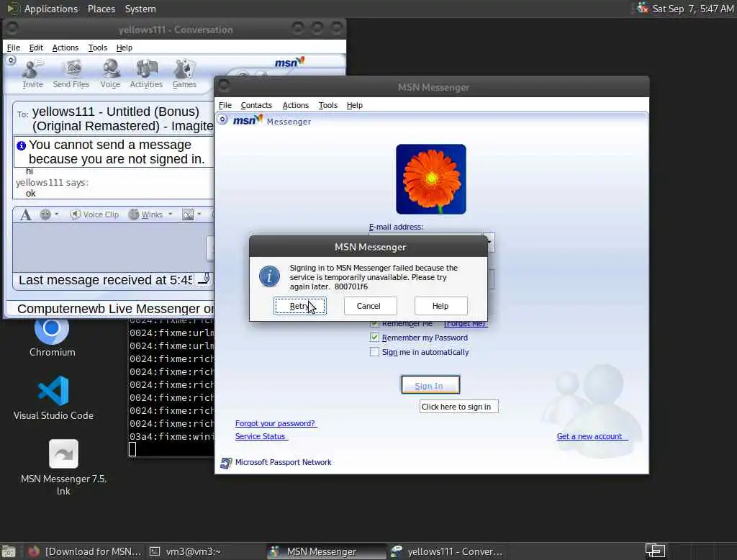Image resolution: width=737 pixels, height=560 pixels.
Task: Click the network tray icon near clock
Action: point(642,8)
